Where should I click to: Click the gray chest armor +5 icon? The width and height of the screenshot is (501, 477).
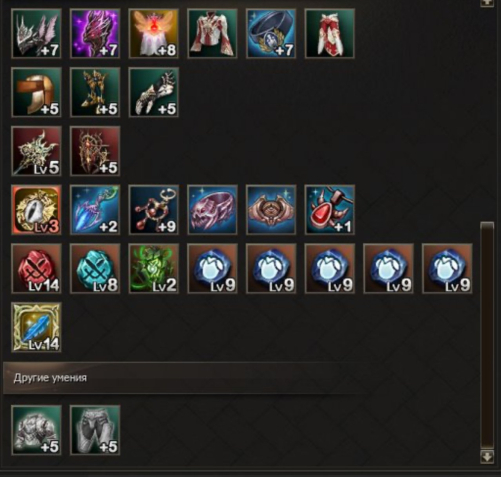coord(36,430)
